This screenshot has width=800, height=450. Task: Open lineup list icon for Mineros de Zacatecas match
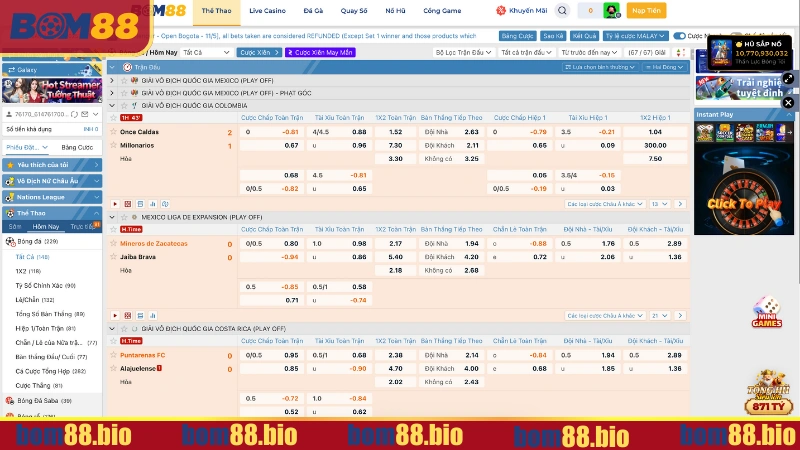(140, 316)
